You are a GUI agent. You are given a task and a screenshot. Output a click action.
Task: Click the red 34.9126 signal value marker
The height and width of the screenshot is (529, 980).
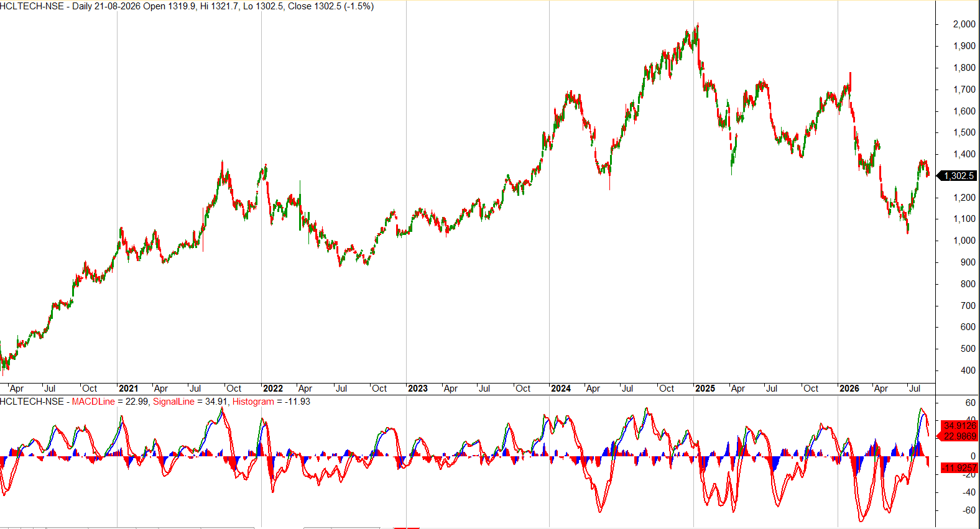click(959, 426)
